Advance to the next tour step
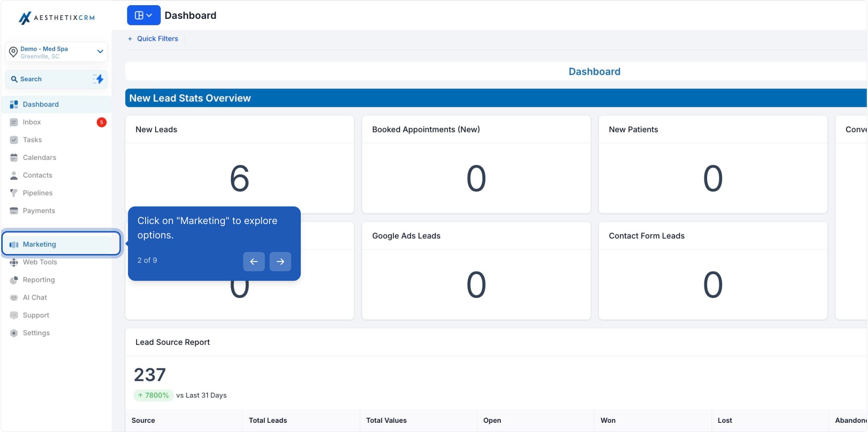This screenshot has height=432, width=868. click(280, 262)
